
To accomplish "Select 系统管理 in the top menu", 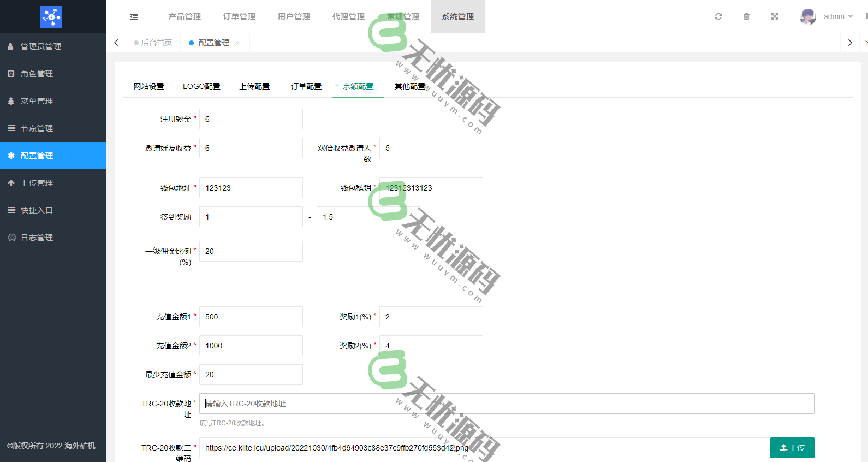I will pos(458,16).
